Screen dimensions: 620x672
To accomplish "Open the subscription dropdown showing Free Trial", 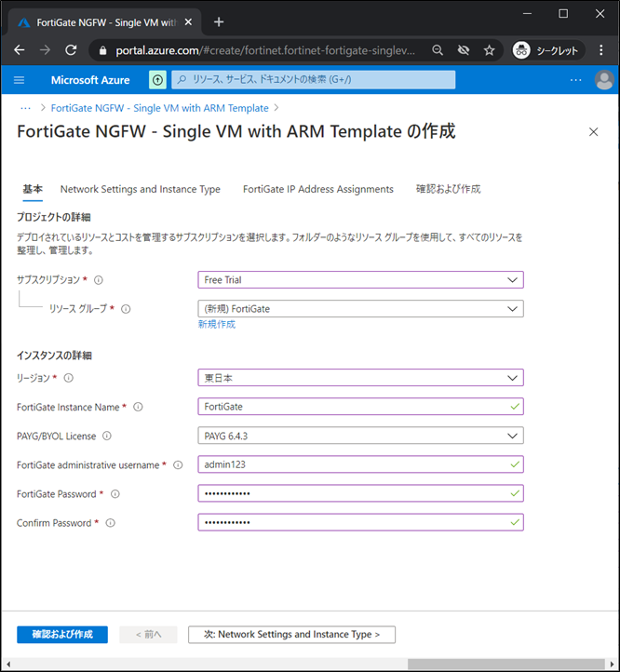I will (360, 280).
